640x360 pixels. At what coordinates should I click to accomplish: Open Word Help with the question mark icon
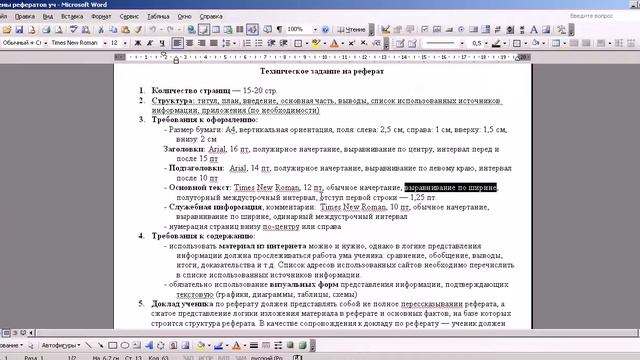(325, 30)
